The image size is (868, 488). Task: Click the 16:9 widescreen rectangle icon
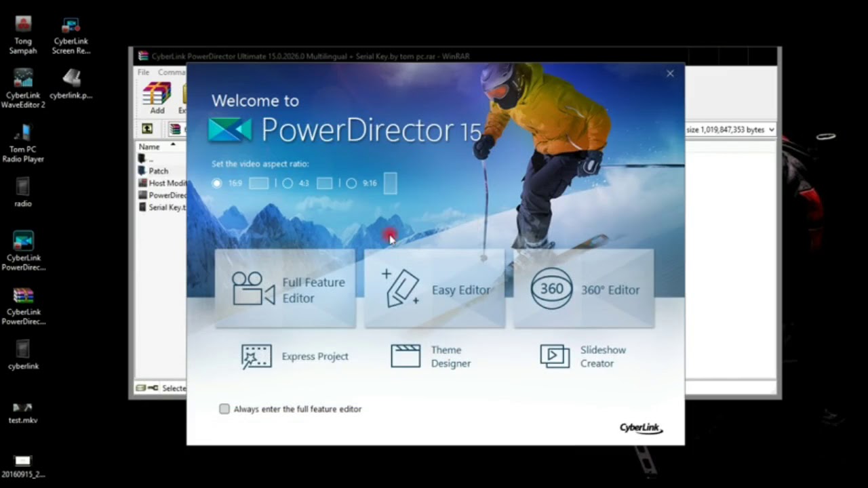(x=259, y=183)
